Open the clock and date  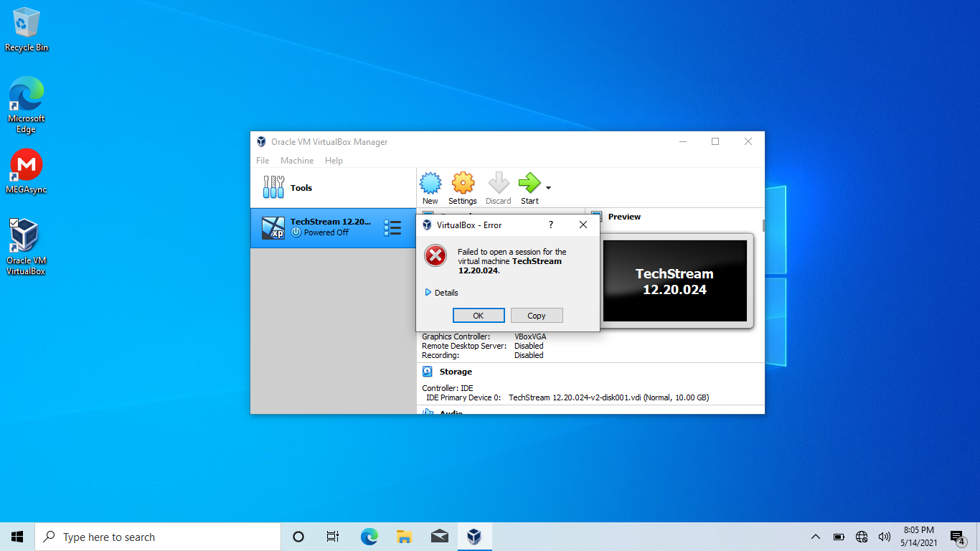[918, 537]
